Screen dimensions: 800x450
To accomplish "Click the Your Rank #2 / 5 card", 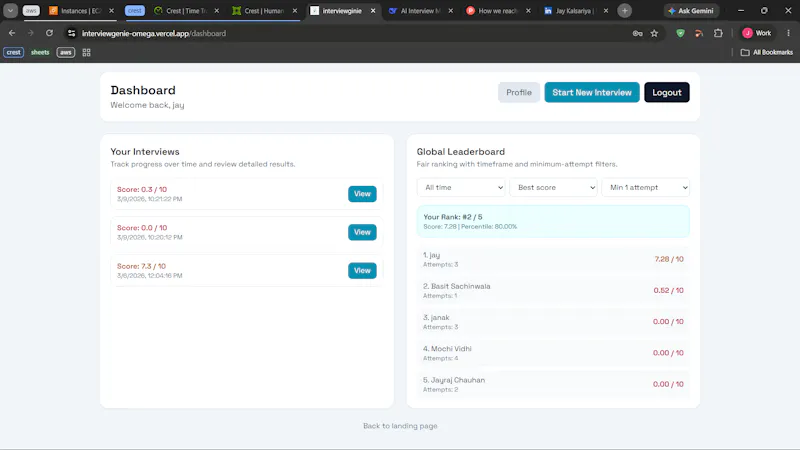I will tap(553, 221).
